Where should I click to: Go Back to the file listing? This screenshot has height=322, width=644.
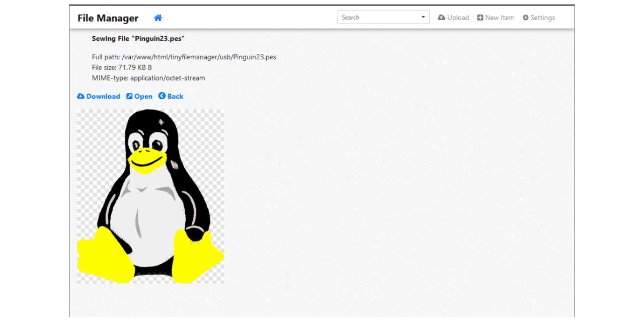(171, 96)
